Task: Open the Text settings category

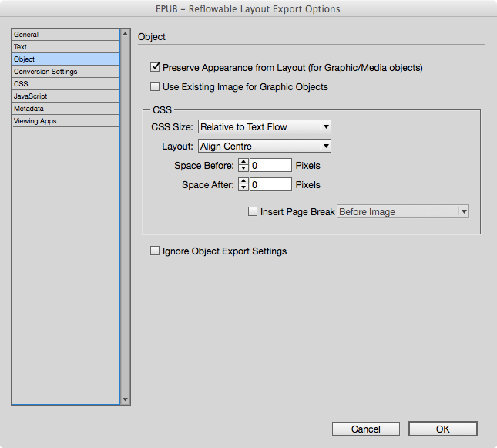Action: coord(65,47)
